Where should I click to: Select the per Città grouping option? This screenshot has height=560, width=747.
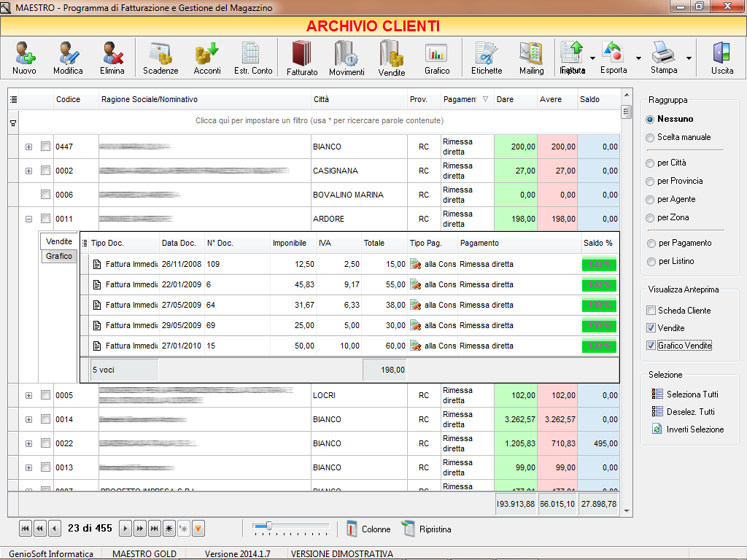(650, 163)
